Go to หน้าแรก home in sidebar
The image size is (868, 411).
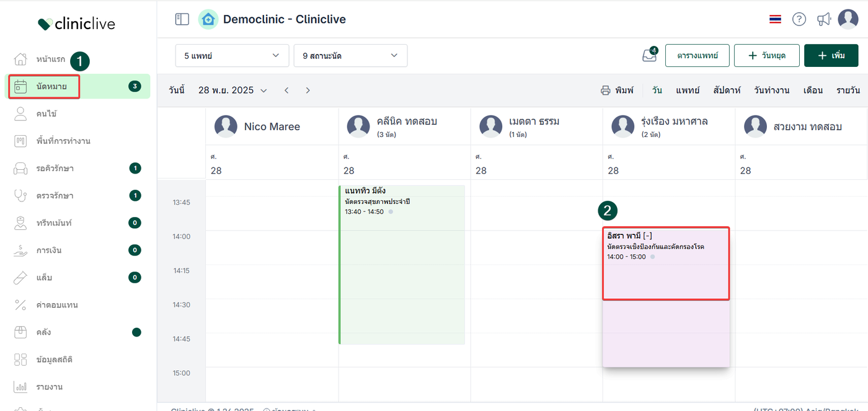click(x=50, y=60)
